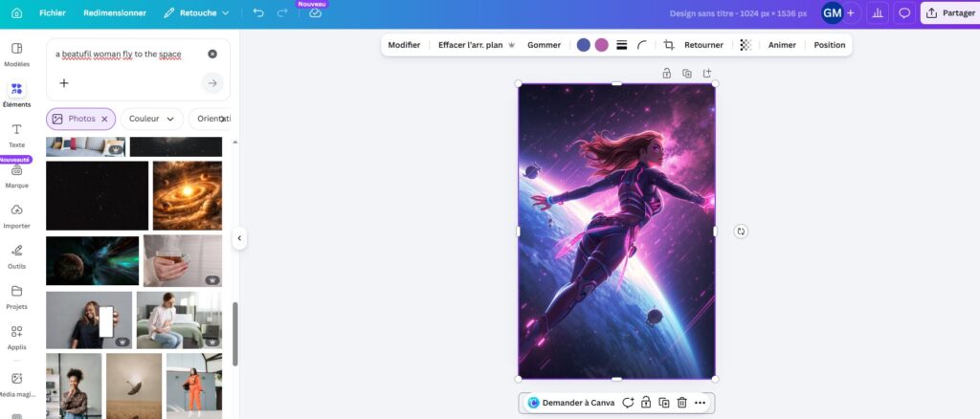
Task: Click the Retourner button
Action: pyautogui.click(x=703, y=45)
